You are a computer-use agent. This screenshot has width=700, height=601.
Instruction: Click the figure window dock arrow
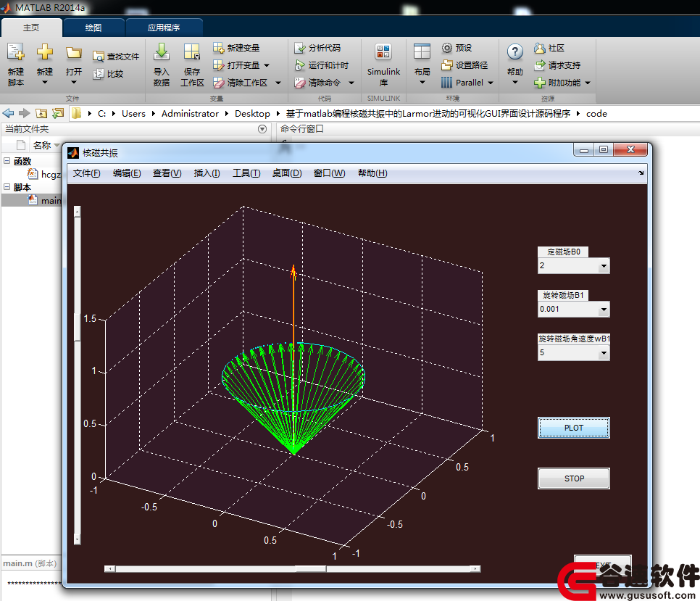(641, 173)
